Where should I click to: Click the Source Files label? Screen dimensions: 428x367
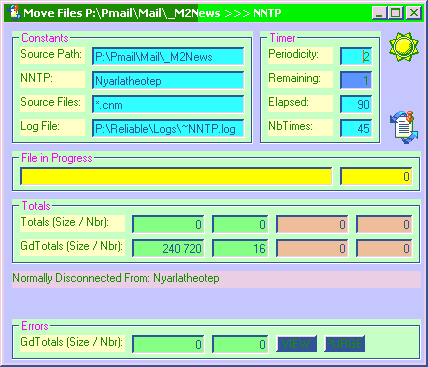click(51, 102)
